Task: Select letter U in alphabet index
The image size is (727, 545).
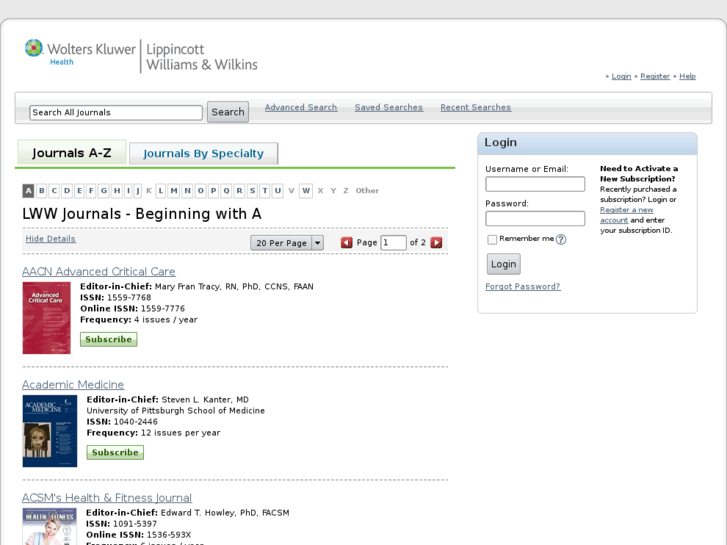Action: 278,191
